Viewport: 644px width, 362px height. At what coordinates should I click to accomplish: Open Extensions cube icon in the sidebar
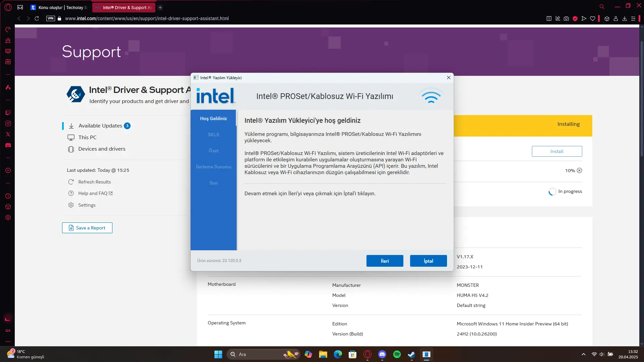[x=8, y=207]
